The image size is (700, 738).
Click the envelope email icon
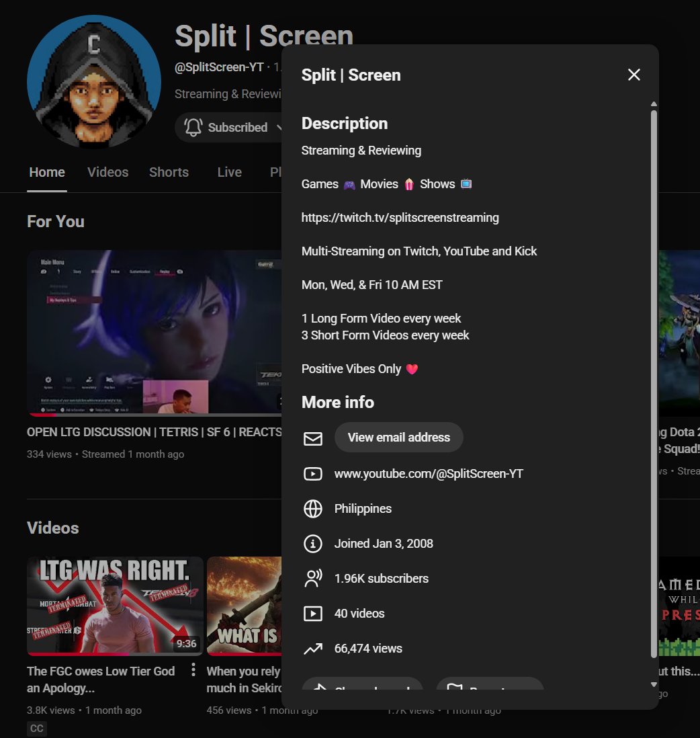tap(313, 438)
